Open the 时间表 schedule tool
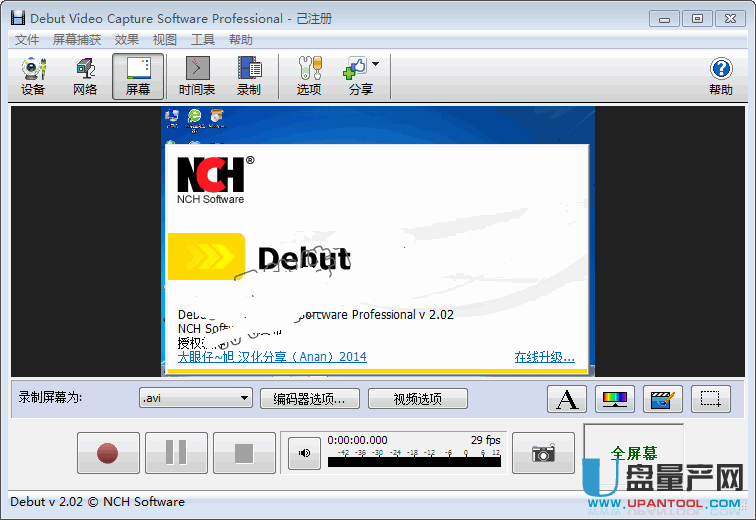Screen dimensions: 756x520 [197, 76]
